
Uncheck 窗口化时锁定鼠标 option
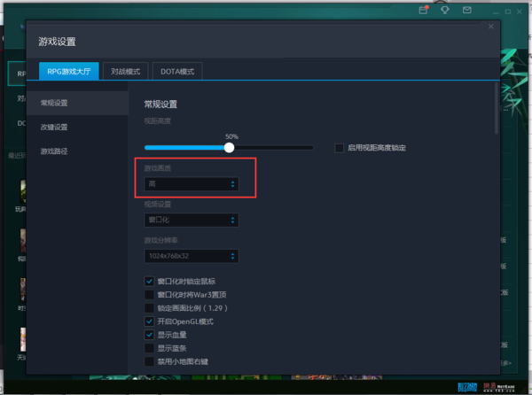149,281
